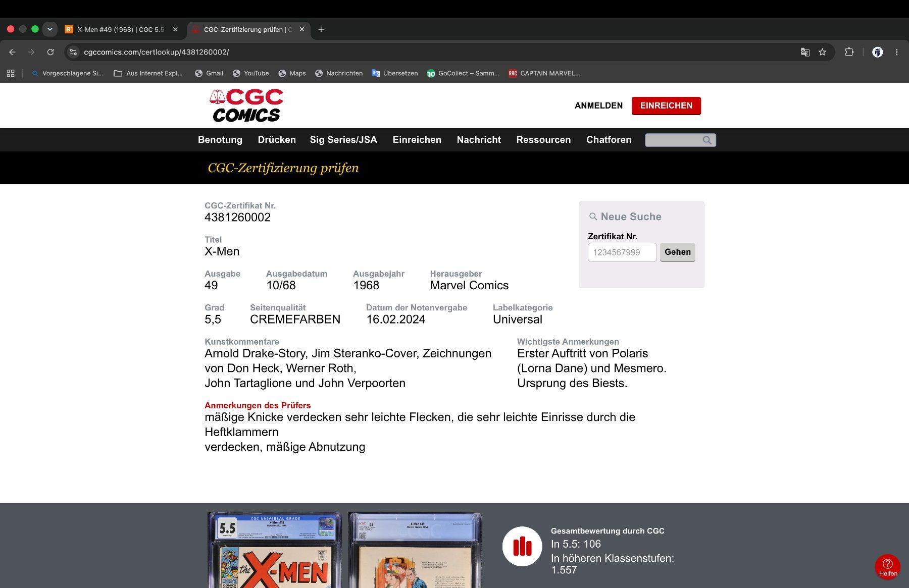The width and height of the screenshot is (909, 588).
Task: Open the Google Translate icon in address bar
Action: point(805,52)
